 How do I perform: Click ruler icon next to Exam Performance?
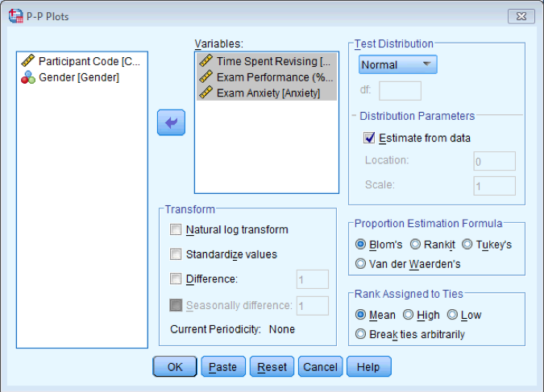[206, 77]
